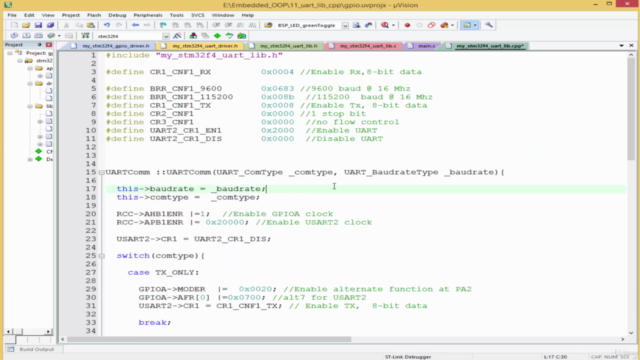Viewport: 640px width, 360px height.
Task: Click the editor vertical scrollbar thumb
Action: click(x=631, y=109)
